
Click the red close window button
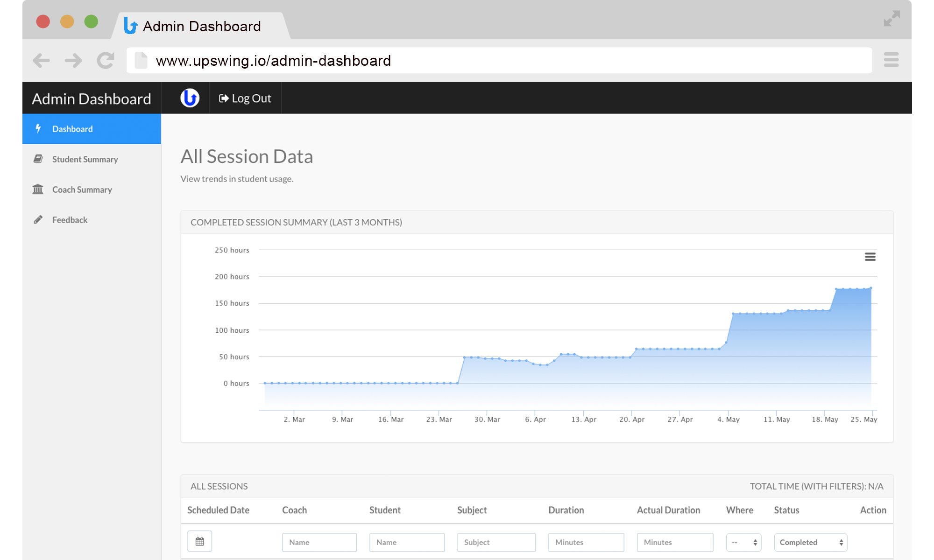tap(43, 21)
